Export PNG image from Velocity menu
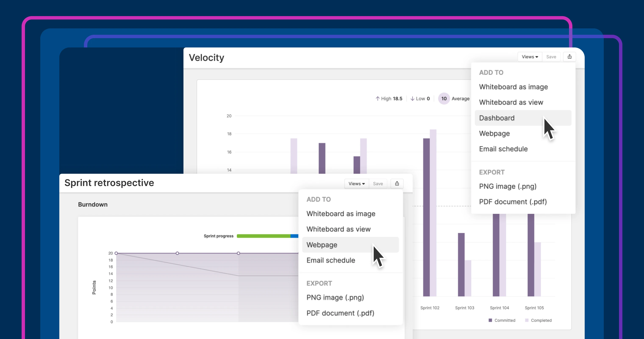The height and width of the screenshot is (339, 644). [508, 186]
